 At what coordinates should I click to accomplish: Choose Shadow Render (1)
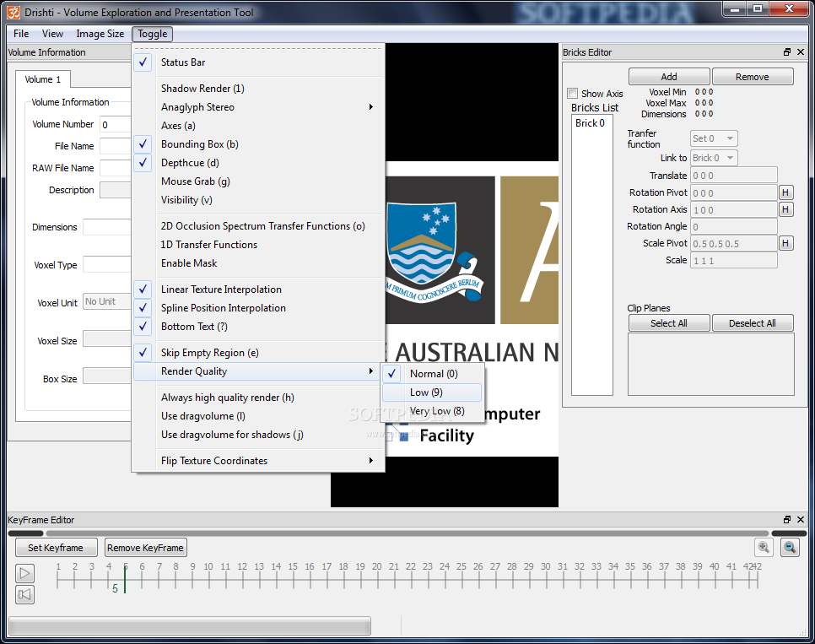pos(258,89)
